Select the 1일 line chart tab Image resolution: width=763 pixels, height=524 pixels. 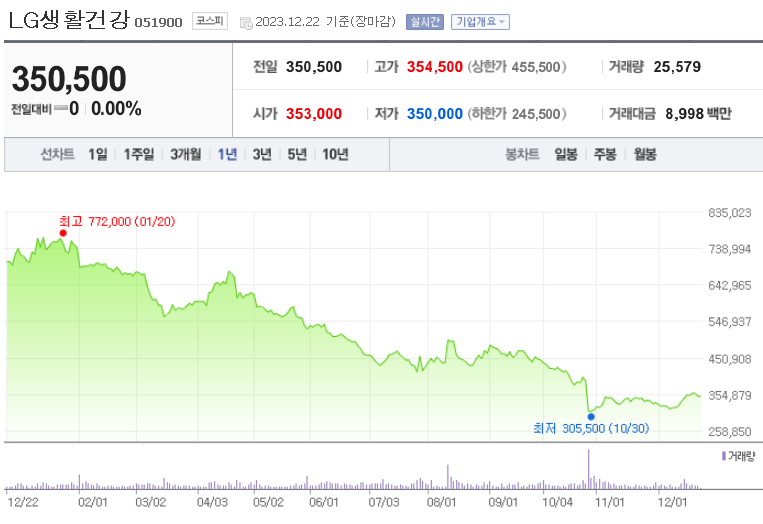tap(97, 155)
